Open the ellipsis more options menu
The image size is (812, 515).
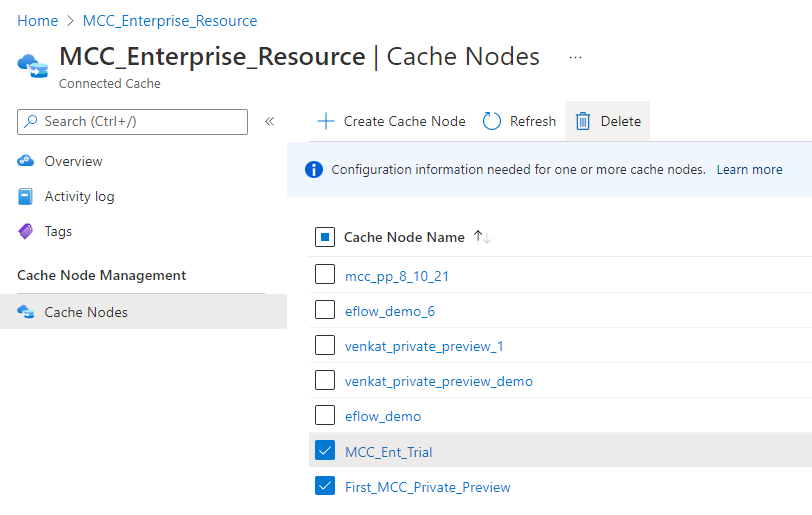click(575, 57)
